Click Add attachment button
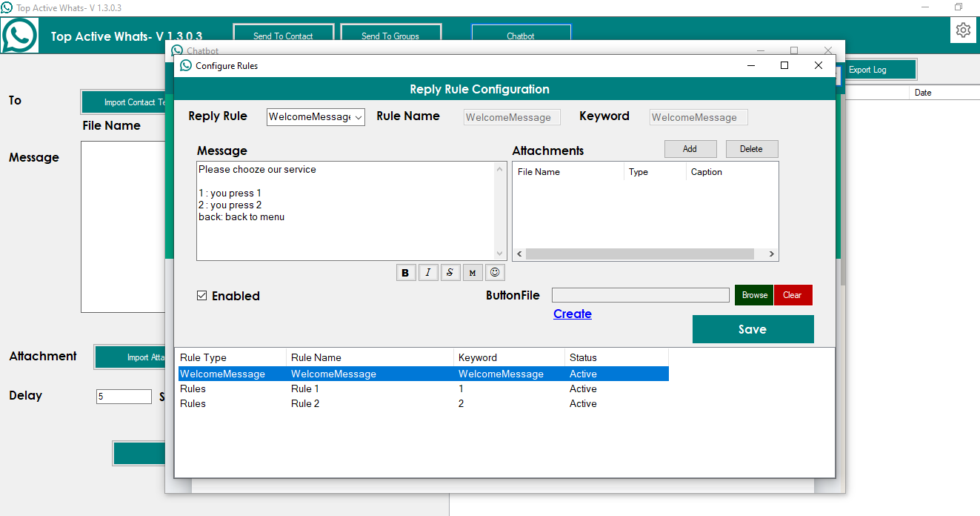Viewport: 980px width, 516px height. (x=690, y=149)
